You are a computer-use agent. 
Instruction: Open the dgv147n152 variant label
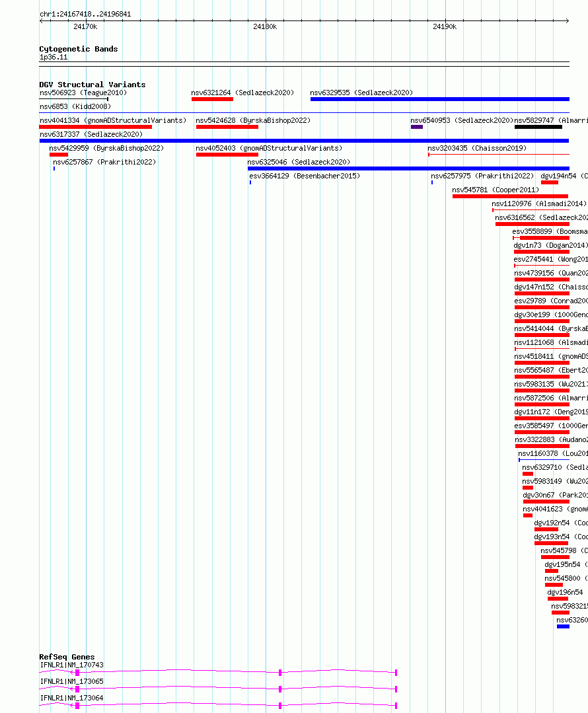[x=551, y=287]
